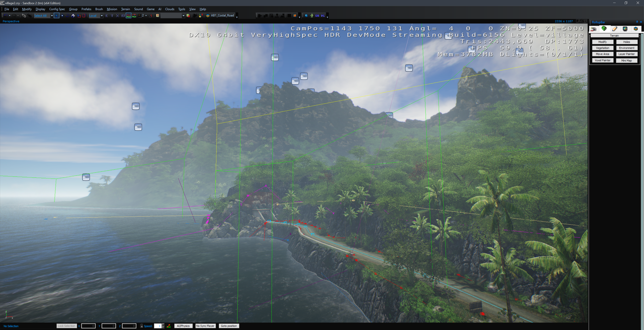Click the entity marker icon above the sea horizon

pos(86,177)
